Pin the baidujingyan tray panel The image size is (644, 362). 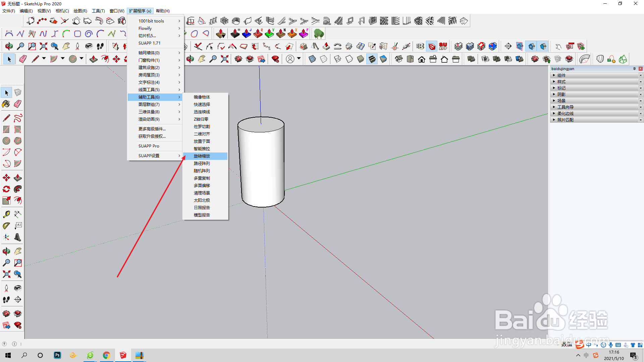click(634, 69)
